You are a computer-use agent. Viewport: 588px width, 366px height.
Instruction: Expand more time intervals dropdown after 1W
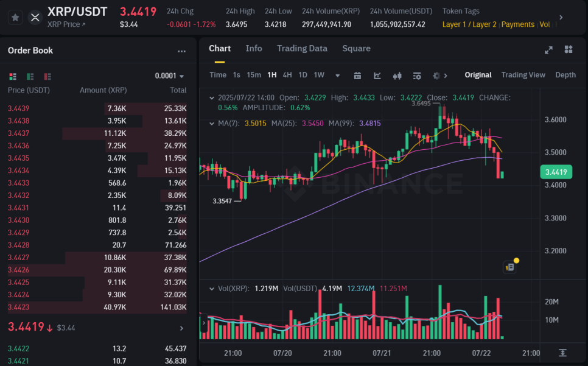tap(337, 76)
